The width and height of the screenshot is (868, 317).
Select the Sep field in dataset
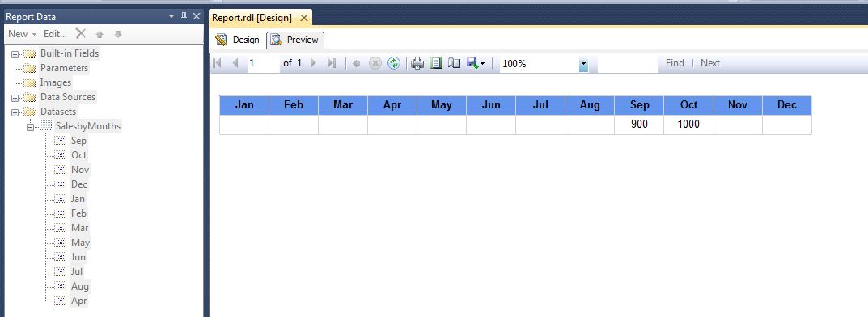79,141
